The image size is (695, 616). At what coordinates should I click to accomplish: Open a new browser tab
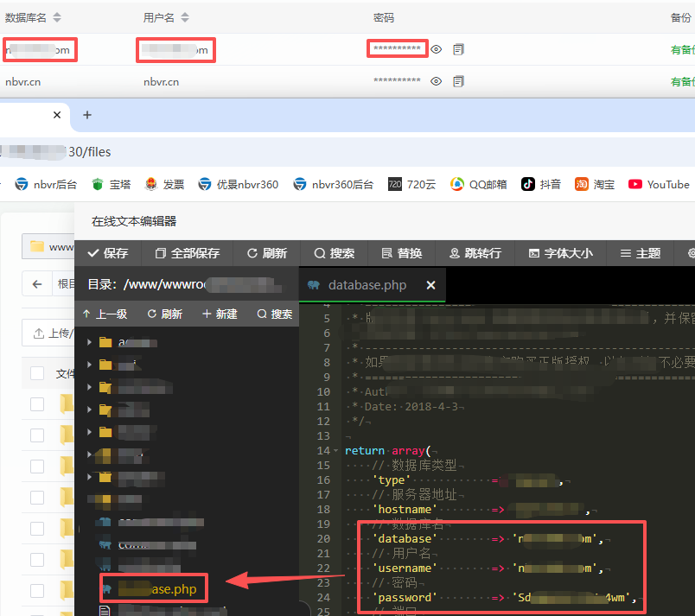pyautogui.click(x=87, y=115)
